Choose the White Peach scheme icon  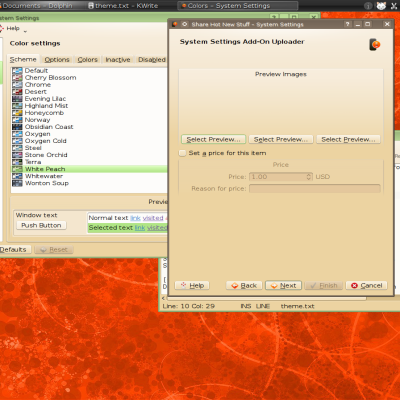click(17, 169)
